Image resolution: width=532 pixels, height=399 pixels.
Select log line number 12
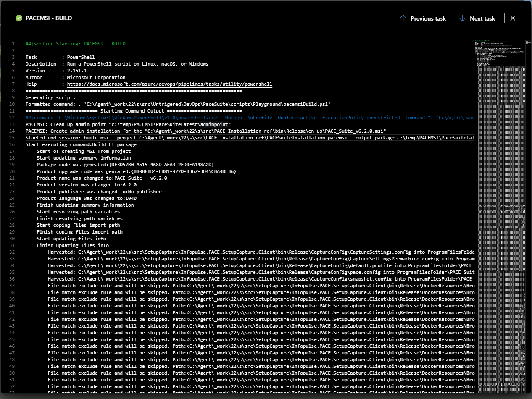12,118
